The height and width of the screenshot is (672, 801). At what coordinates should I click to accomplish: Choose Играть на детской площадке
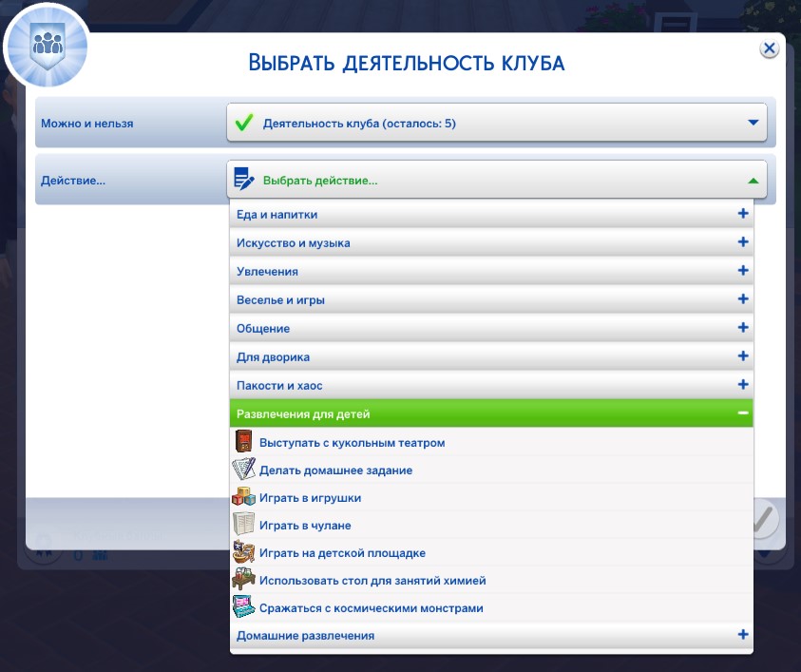(x=342, y=553)
